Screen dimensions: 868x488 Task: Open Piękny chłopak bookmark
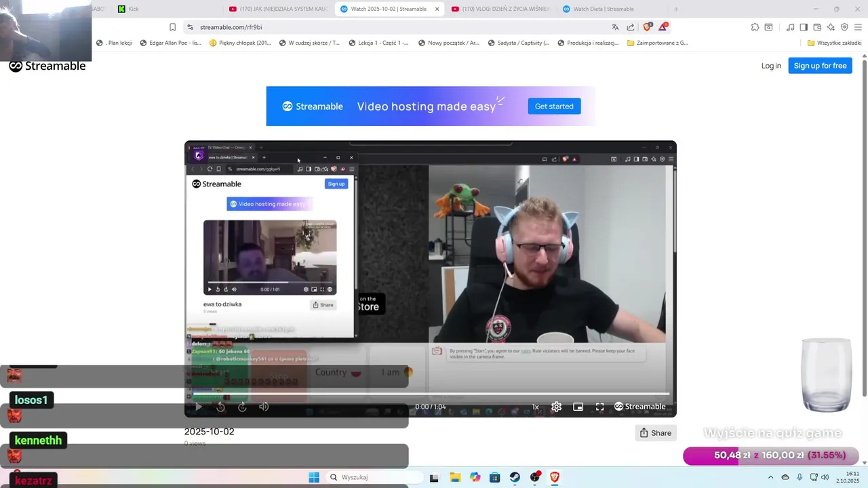[240, 43]
